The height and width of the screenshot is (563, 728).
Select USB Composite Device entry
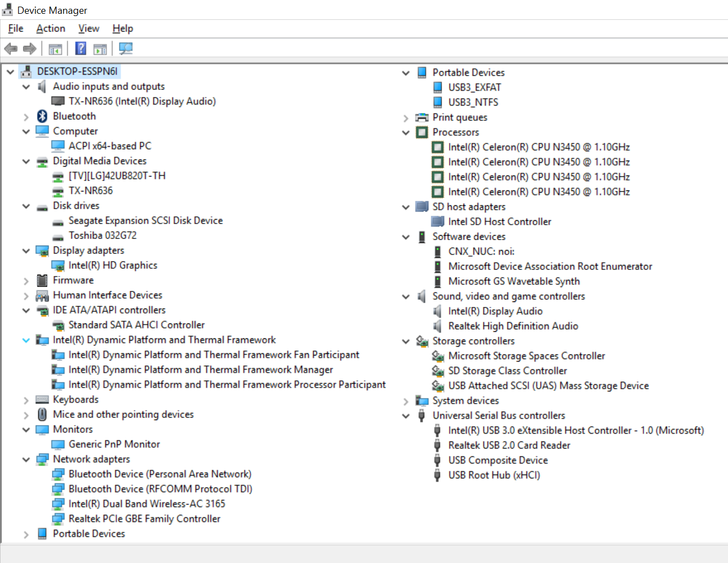click(498, 460)
